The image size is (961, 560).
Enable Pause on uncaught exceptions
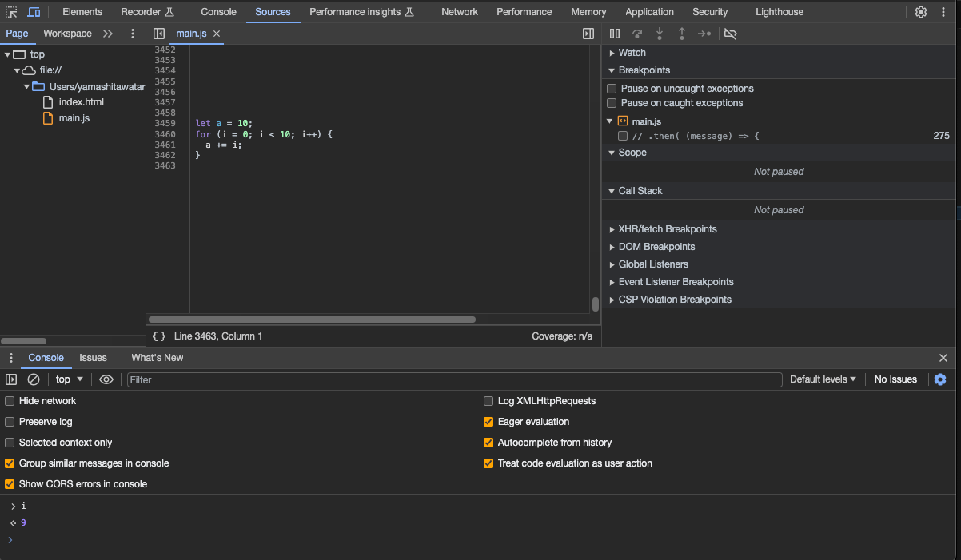point(612,89)
